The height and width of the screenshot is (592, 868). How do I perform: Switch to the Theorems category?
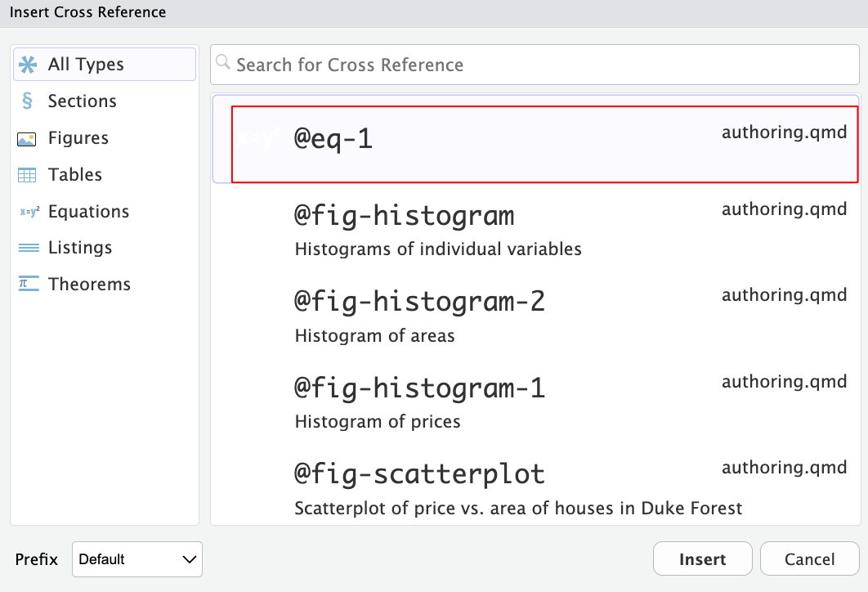coord(89,285)
